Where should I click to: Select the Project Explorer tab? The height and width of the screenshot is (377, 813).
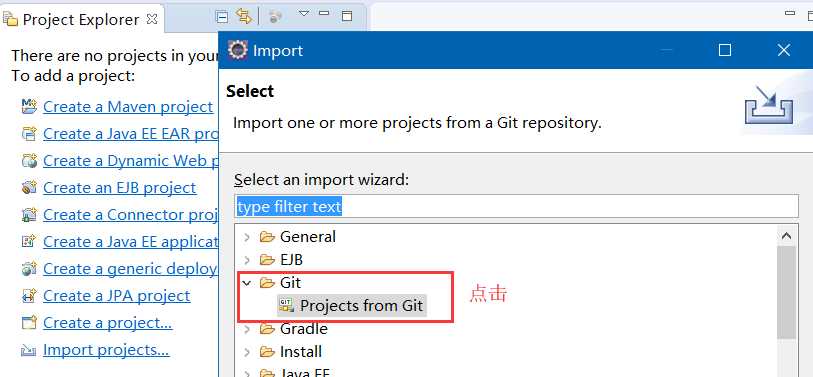[x=72, y=19]
